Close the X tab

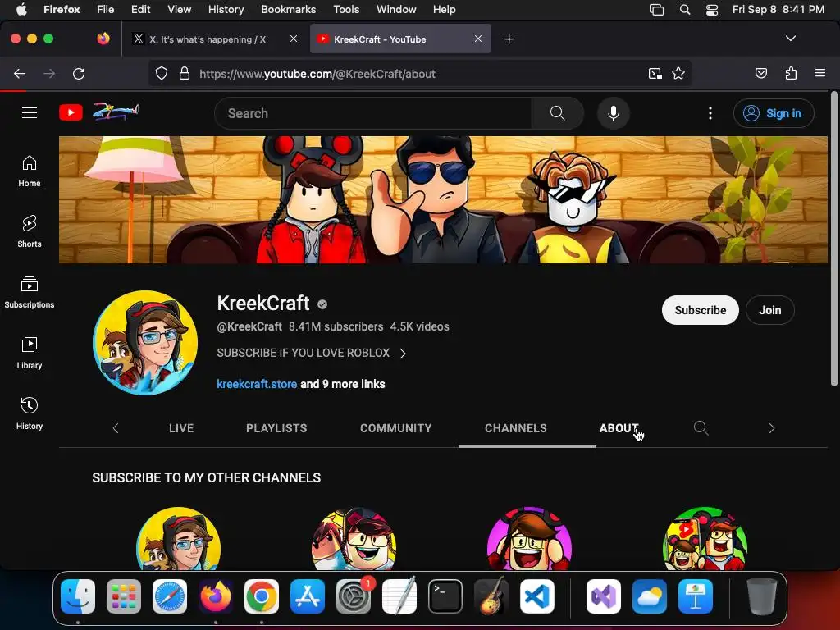point(294,39)
